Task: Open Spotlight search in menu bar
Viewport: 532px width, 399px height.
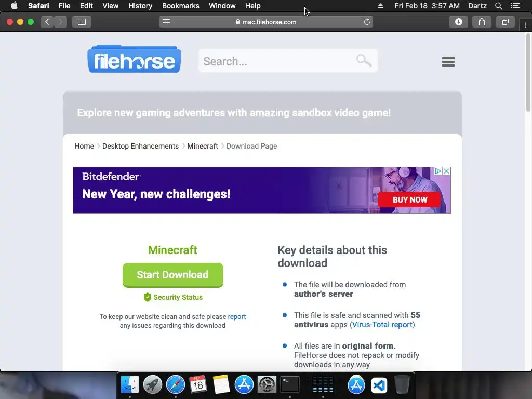Action: coord(498,6)
